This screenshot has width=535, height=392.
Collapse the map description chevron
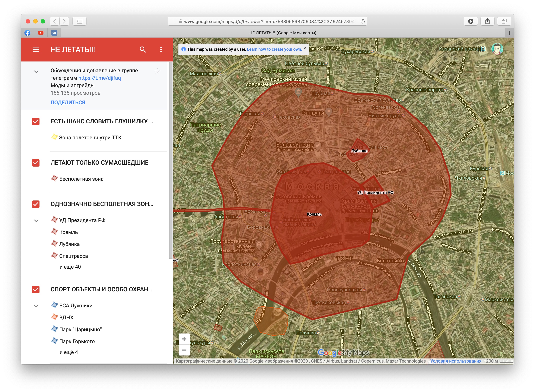click(36, 72)
